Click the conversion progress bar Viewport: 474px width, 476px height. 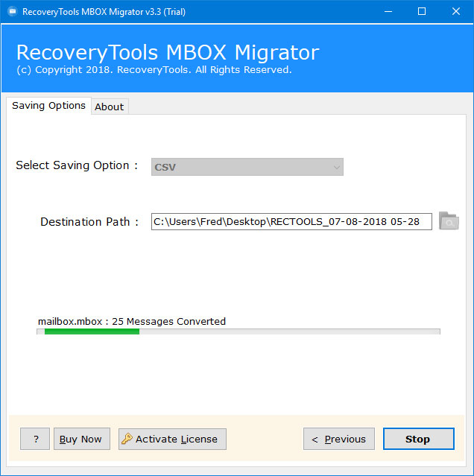point(238,331)
